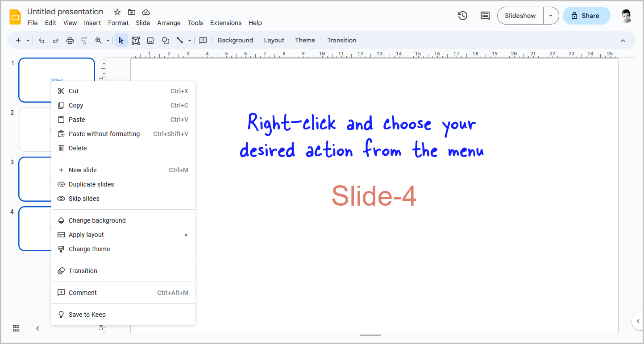Click the Redo icon in toolbar
Screen dimensions: 644x344
click(55, 40)
